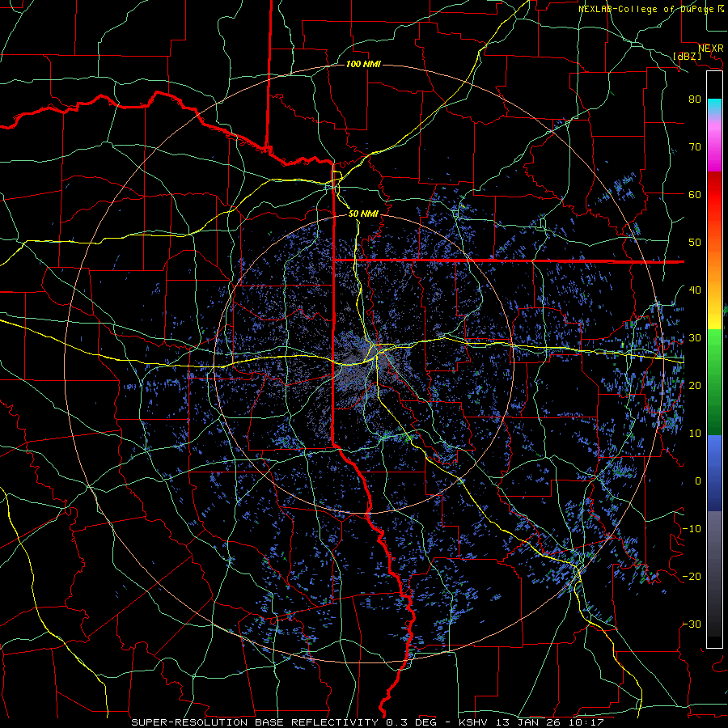728x728 pixels.
Task: Click the 50 dBZ scale label
Action: click(695, 243)
